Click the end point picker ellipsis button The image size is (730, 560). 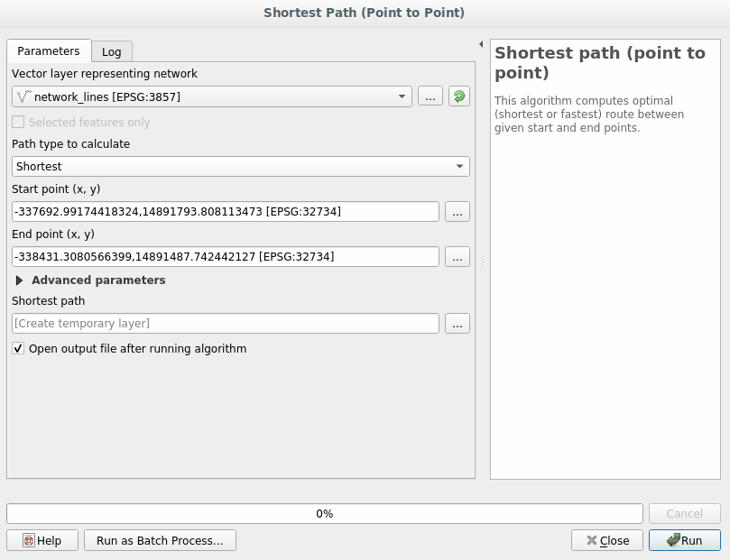coord(457,257)
